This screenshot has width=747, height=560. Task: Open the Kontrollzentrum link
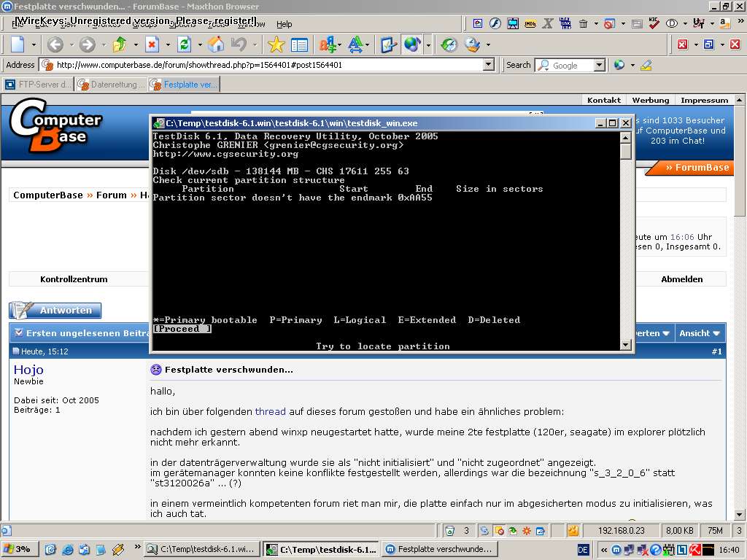coord(74,279)
